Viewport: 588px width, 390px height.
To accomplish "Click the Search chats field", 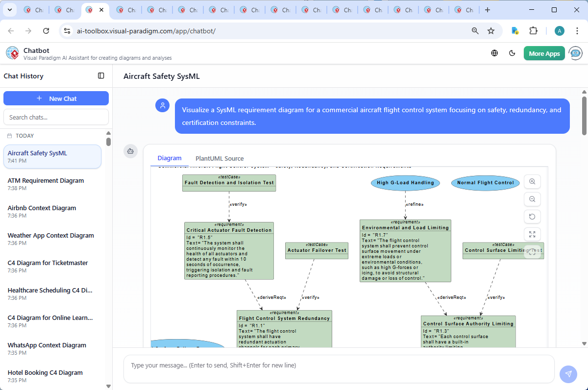I will (56, 117).
